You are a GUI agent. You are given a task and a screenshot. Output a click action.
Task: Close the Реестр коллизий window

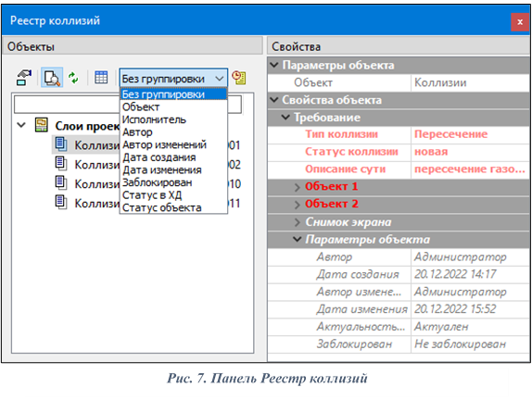tap(520, 22)
